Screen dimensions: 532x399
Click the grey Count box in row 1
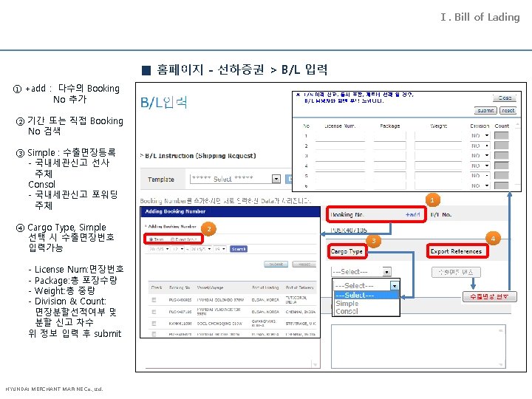pyautogui.click(x=501, y=136)
